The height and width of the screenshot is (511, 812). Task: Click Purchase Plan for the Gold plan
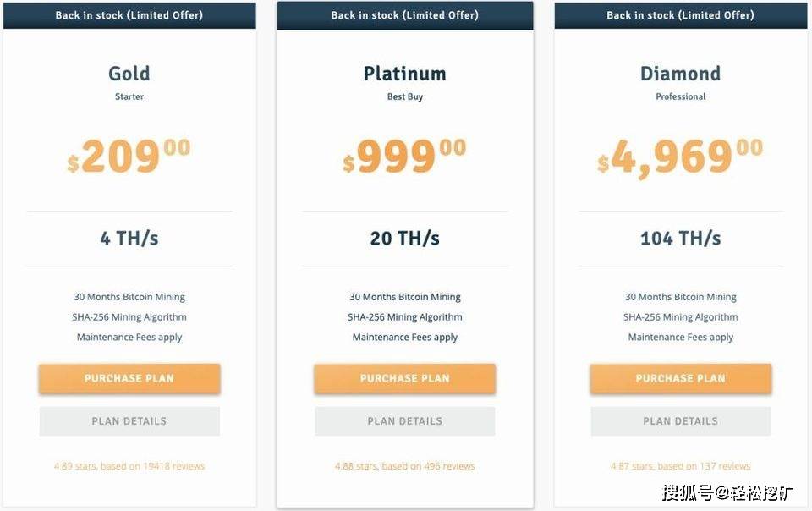click(x=129, y=378)
